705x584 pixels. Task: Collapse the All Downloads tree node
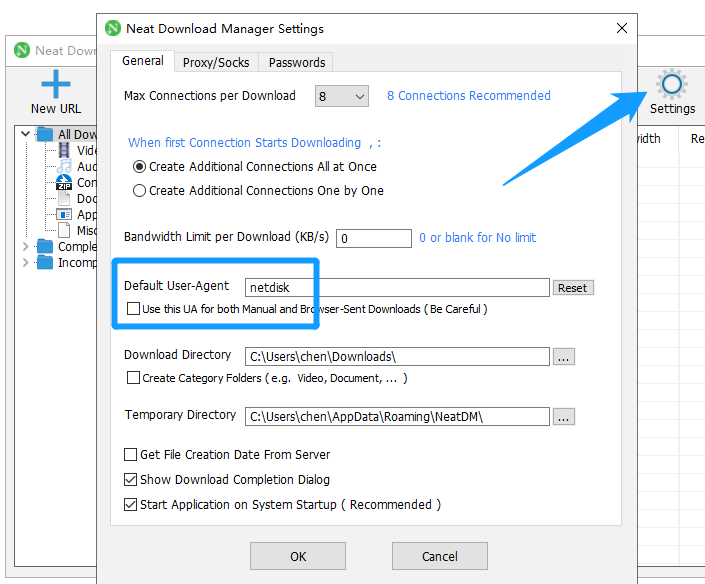[x=26, y=134]
